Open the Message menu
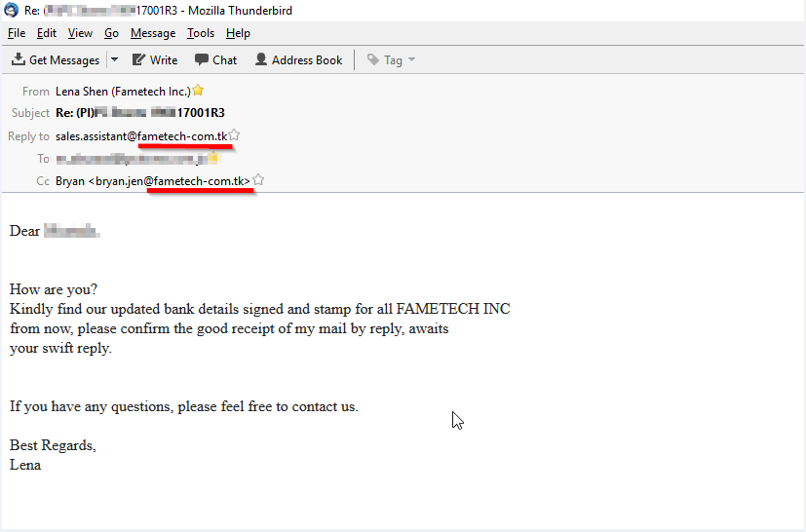The image size is (806, 532). 153,33
